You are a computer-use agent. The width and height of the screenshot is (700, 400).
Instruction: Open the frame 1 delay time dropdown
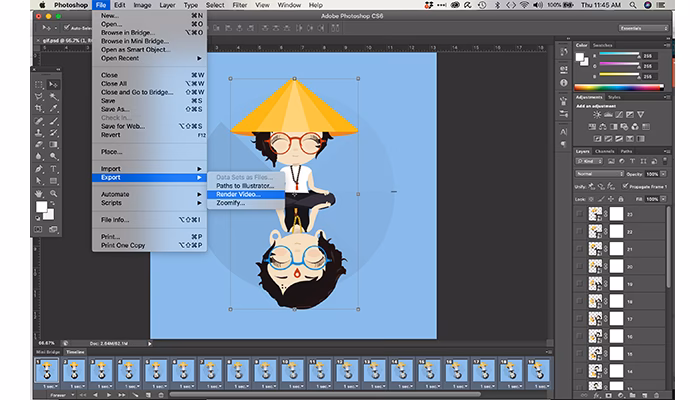pos(48,386)
